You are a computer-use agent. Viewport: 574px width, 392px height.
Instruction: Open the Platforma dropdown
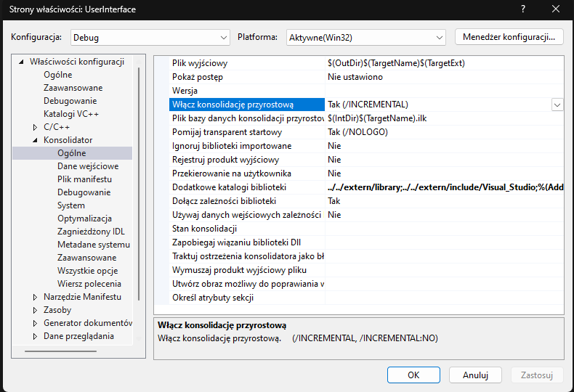tap(366, 37)
